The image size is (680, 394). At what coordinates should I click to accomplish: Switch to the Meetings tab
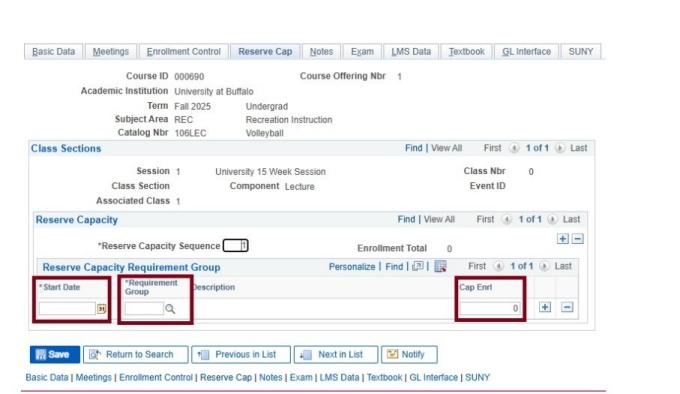[x=111, y=52]
